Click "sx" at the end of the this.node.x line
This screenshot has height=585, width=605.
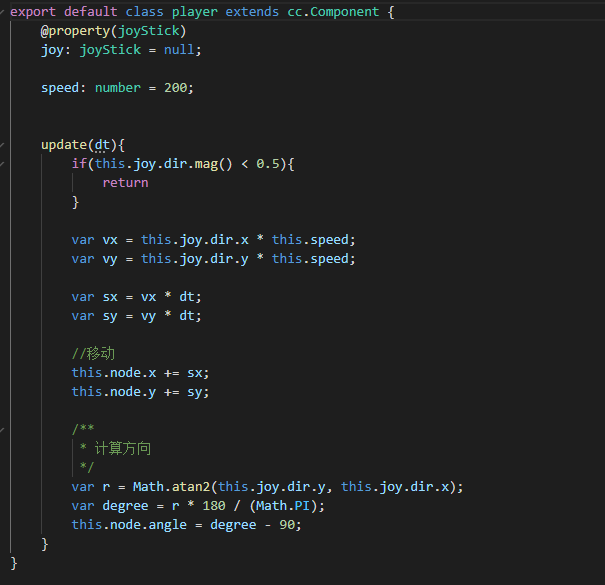tap(194, 373)
